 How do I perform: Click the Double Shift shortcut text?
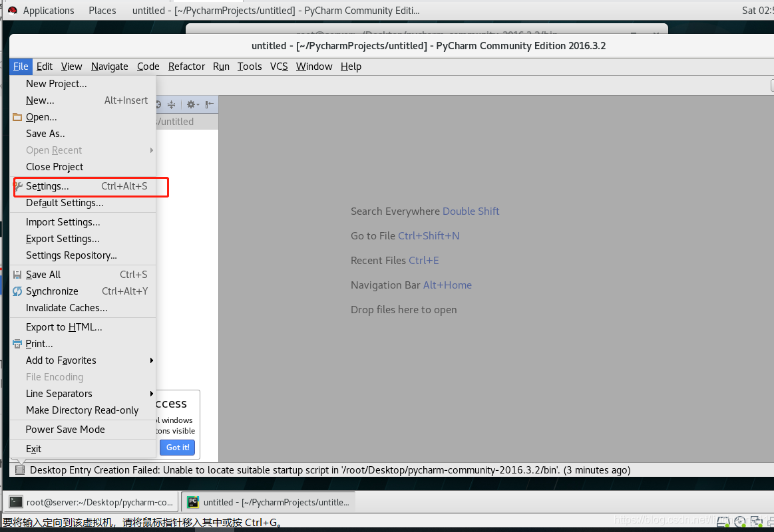tap(471, 211)
